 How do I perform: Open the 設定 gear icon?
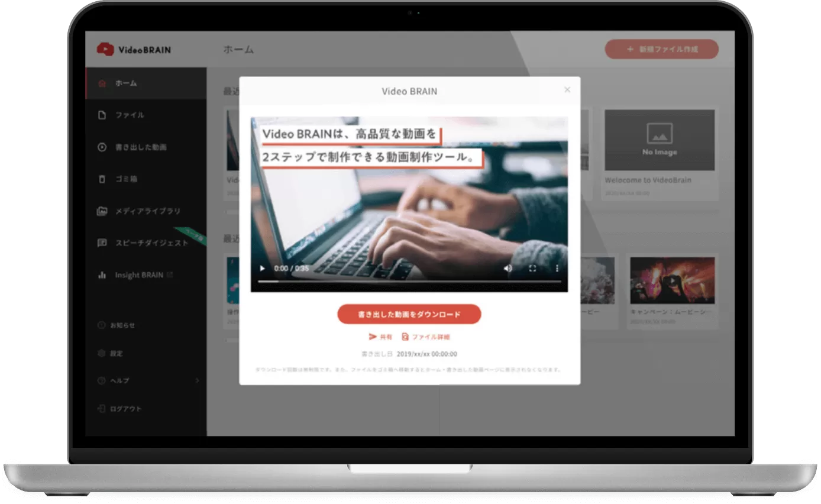pyautogui.click(x=101, y=353)
